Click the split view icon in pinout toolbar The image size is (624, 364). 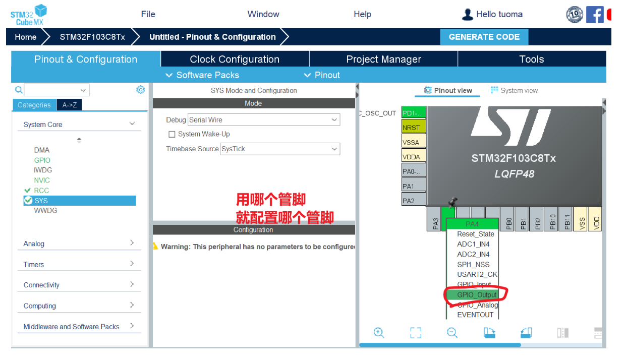(x=563, y=333)
